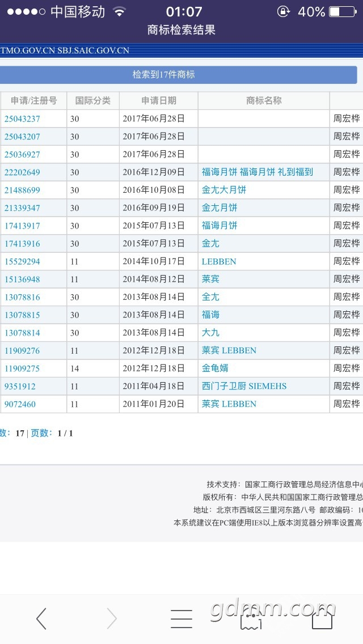363x644 pixels.
Task: Tap the battery indicator icon
Action: click(x=343, y=11)
